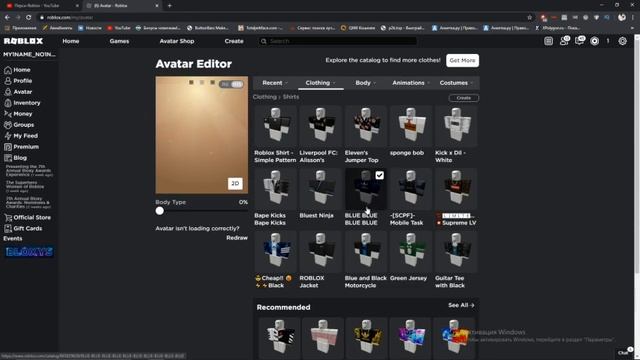Select the Kick x Dil - White thumbnail
Screen dimensions: 640x360
(456, 127)
